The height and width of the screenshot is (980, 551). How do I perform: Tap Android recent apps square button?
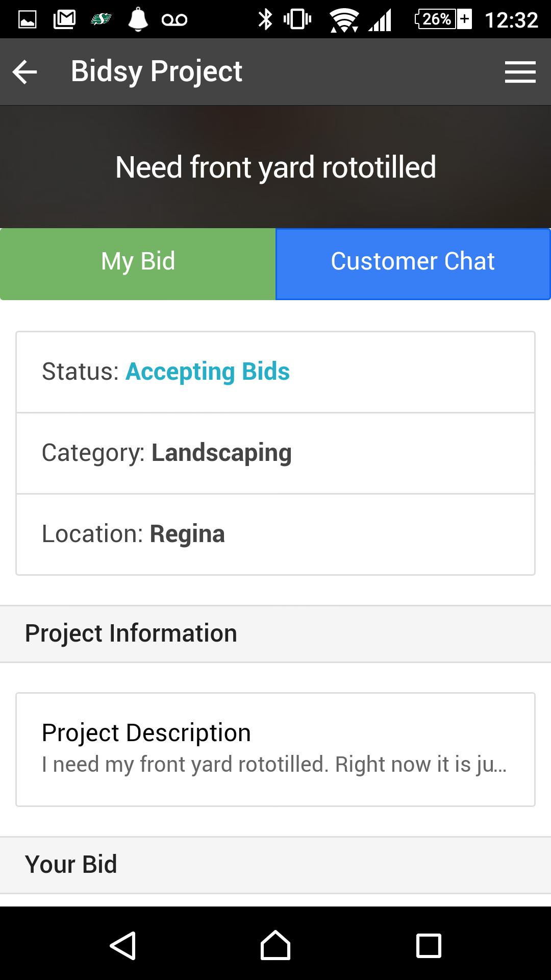click(x=429, y=945)
